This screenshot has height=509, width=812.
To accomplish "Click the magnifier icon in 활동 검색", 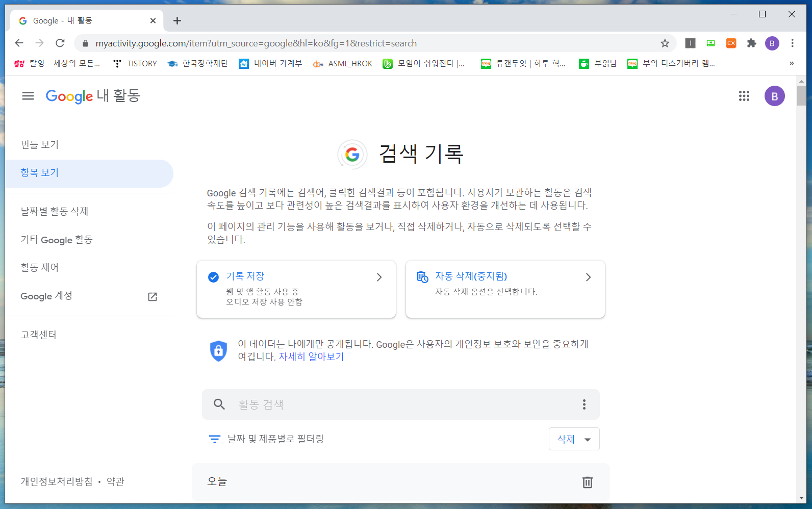I will tap(219, 404).
